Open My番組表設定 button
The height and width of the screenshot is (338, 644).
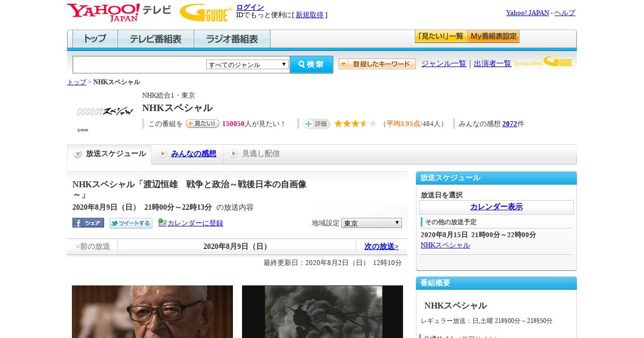(x=493, y=36)
